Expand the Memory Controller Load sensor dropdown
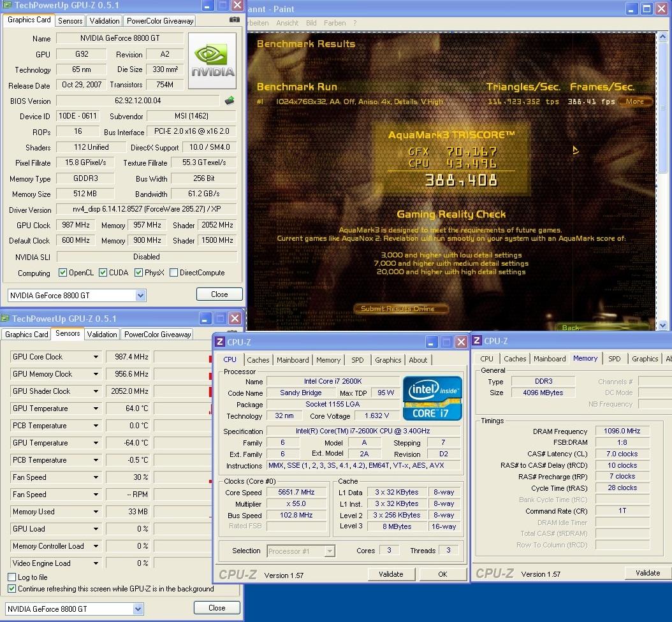The width and height of the screenshot is (672, 622). [x=96, y=546]
